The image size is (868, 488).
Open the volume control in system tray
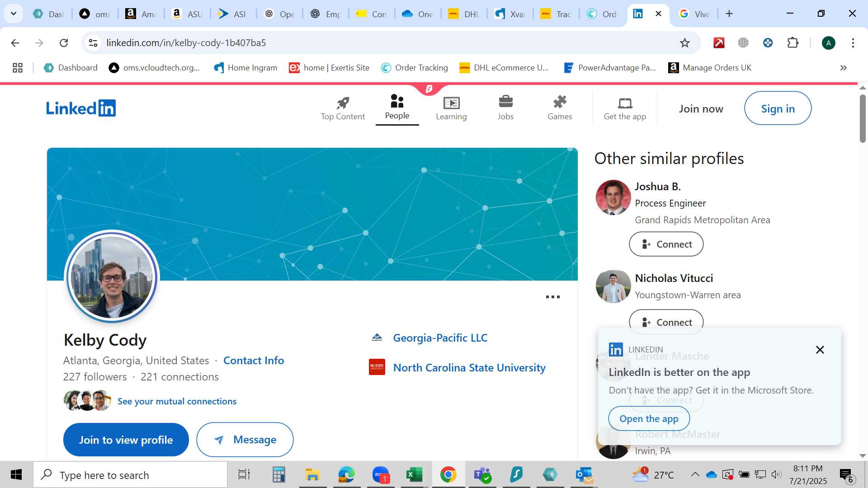point(776,474)
